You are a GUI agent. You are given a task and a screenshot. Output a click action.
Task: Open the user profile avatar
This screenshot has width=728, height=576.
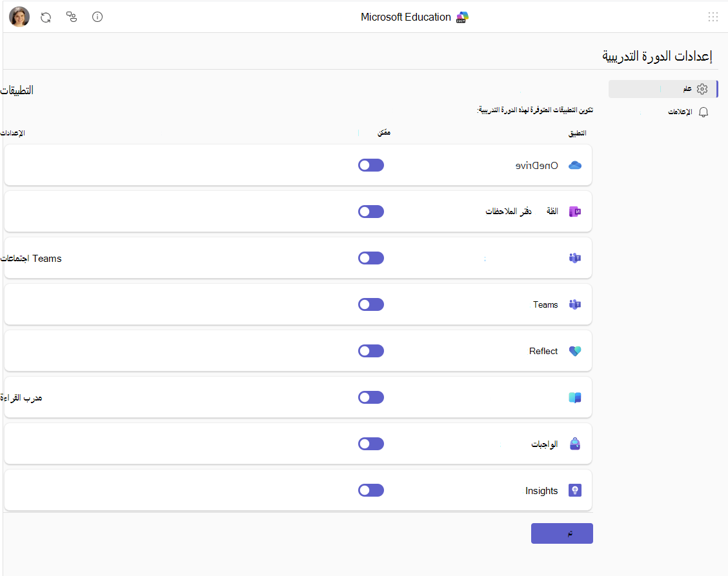pyautogui.click(x=19, y=17)
